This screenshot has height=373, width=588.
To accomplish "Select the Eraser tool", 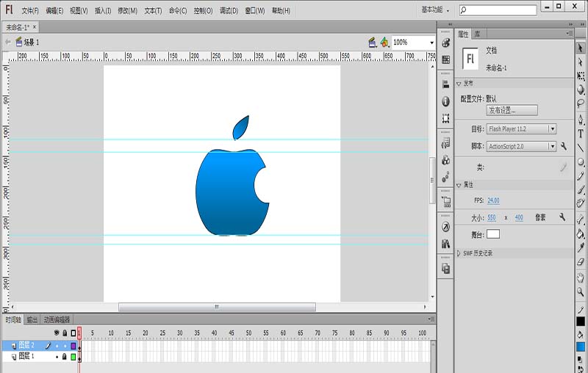I will tap(581, 262).
